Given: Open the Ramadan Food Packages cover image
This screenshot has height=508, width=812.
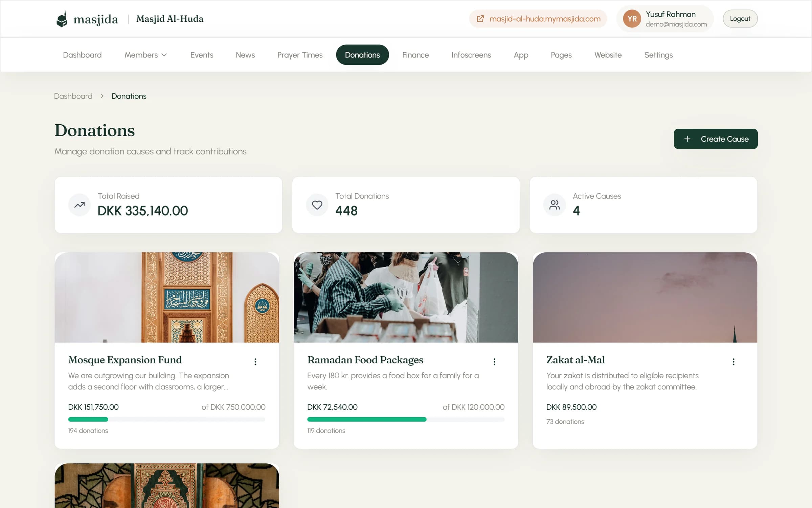Looking at the screenshot, I should click(406, 297).
